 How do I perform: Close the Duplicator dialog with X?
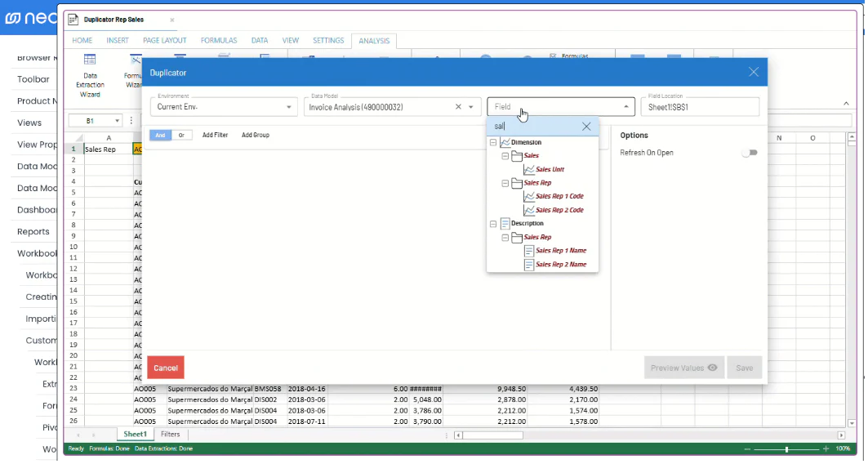click(x=754, y=72)
